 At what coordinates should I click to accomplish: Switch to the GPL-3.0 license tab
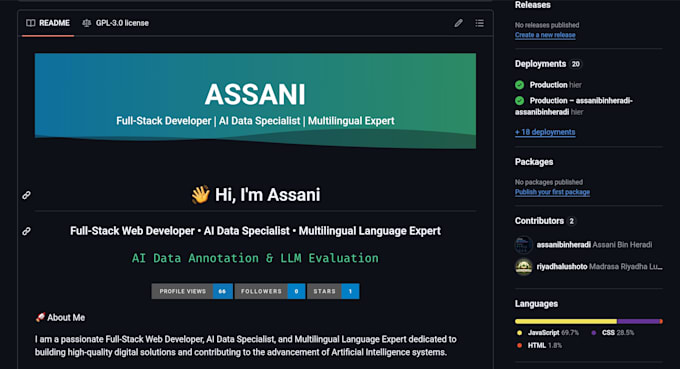pos(115,23)
